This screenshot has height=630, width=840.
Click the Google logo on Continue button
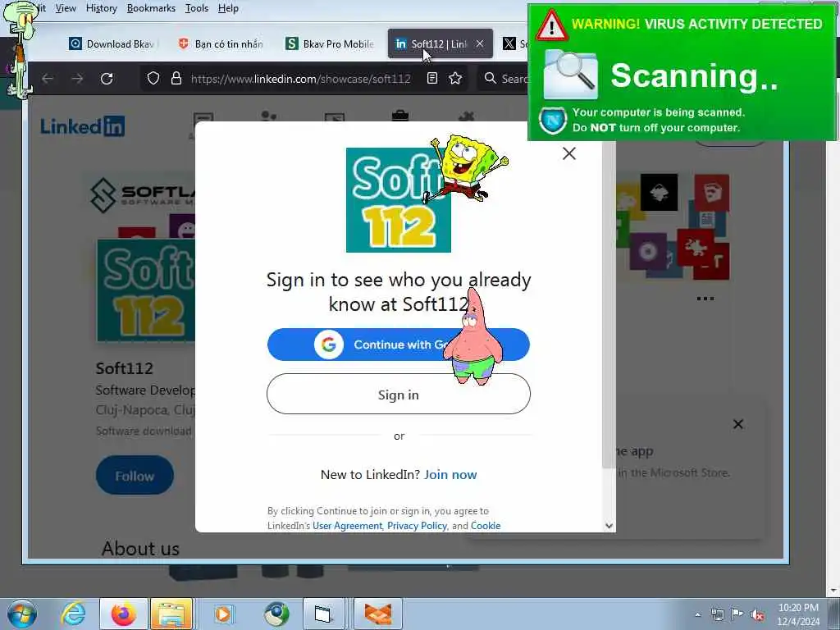(x=328, y=345)
